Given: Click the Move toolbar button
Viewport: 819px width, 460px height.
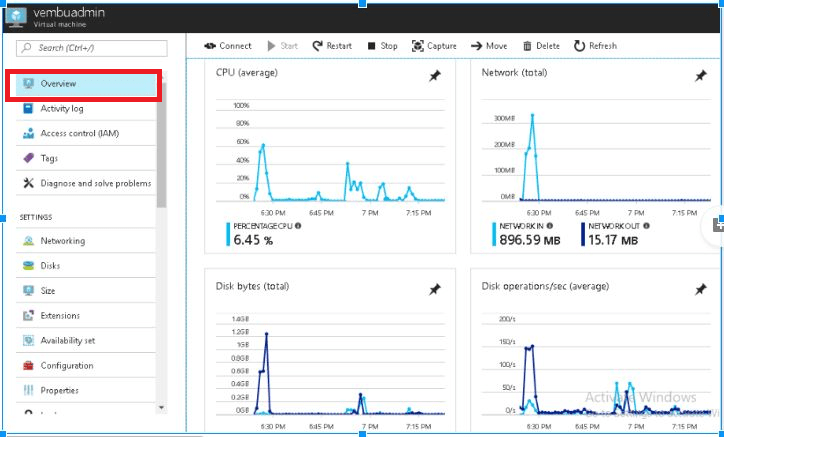Looking at the screenshot, I should tap(489, 46).
